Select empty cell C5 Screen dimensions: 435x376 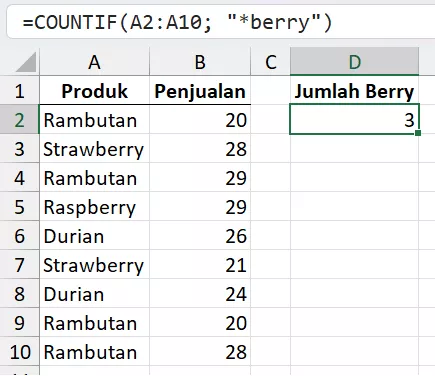(x=270, y=207)
